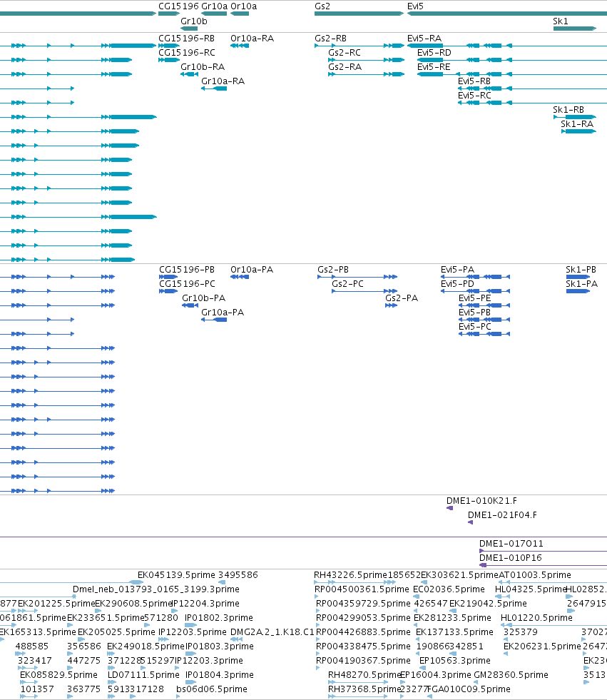
Task: Click the Sk1-RB transcript label
Action: (x=568, y=110)
